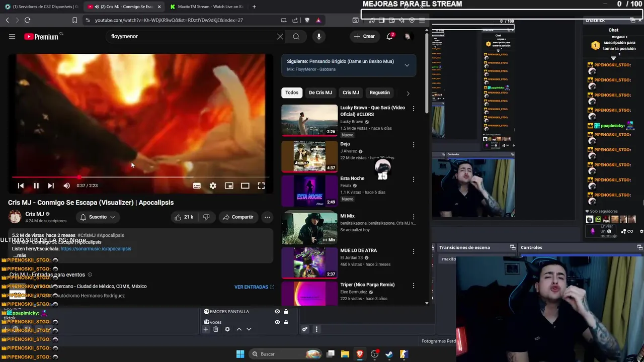
Task: Click the browser address bar URL
Action: point(169,20)
